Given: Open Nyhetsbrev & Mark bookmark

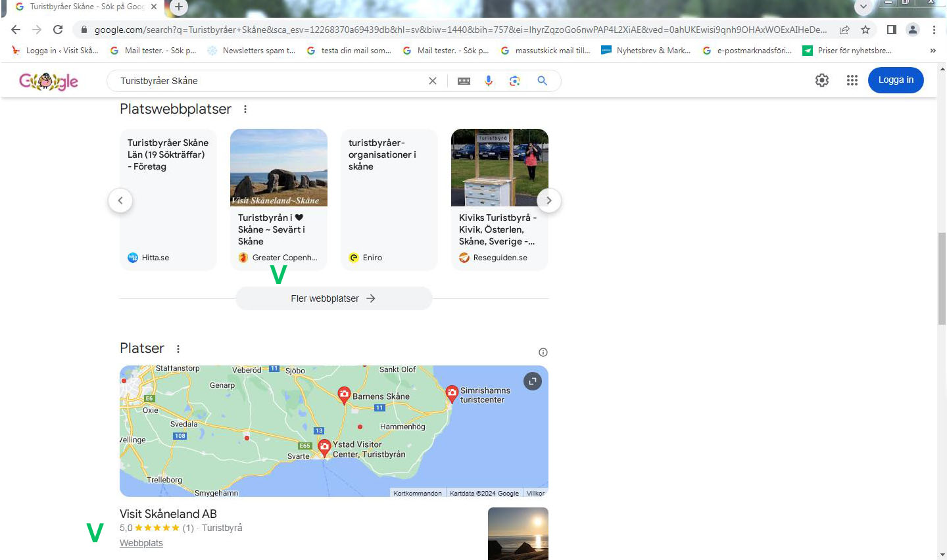Looking at the screenshot, I should point(646,51).
